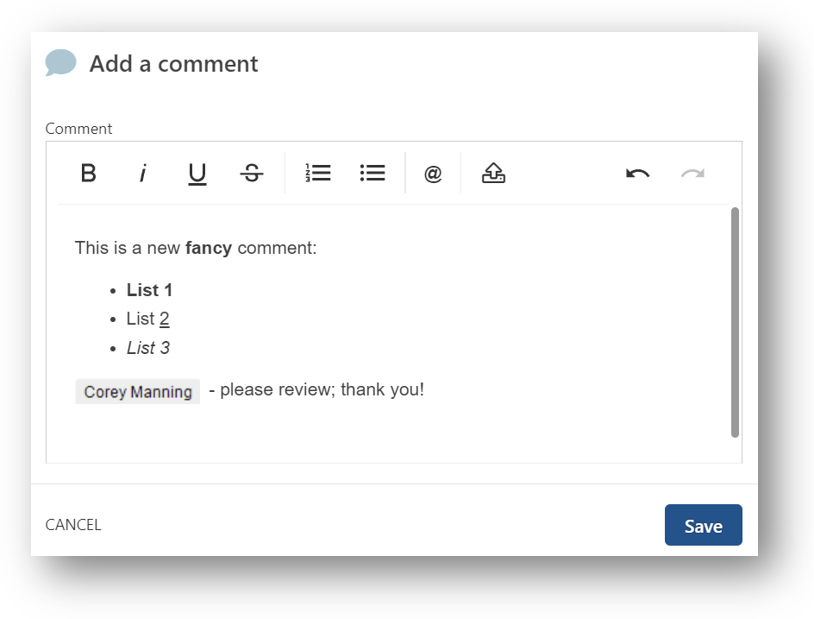The width and height of the screenshot is (814, 619).
Task: Click the @ mention icon
Action: coord(433,174)
